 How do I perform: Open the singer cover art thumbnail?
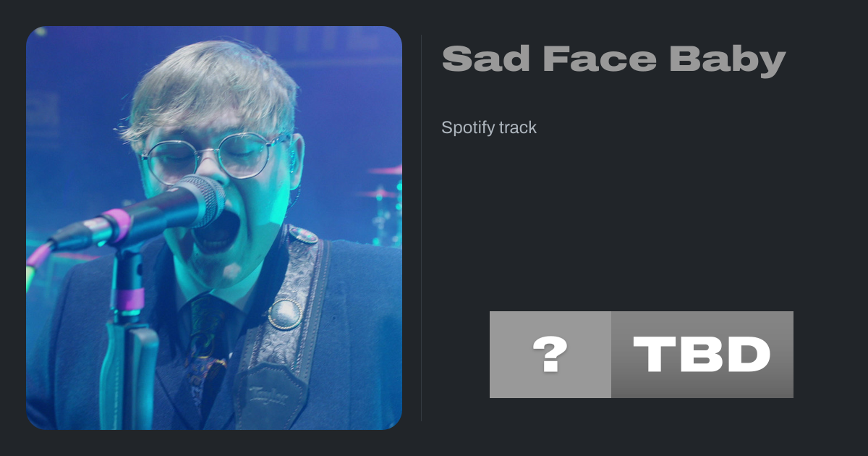[214, 228]
